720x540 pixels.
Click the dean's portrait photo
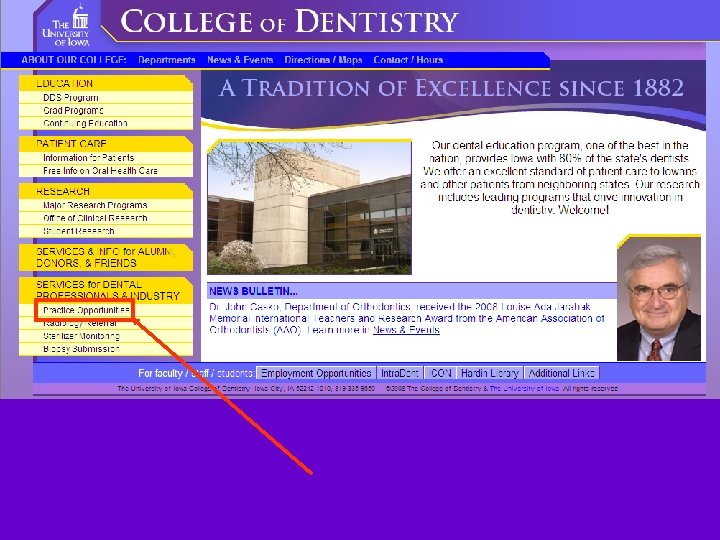coord(659,299)
